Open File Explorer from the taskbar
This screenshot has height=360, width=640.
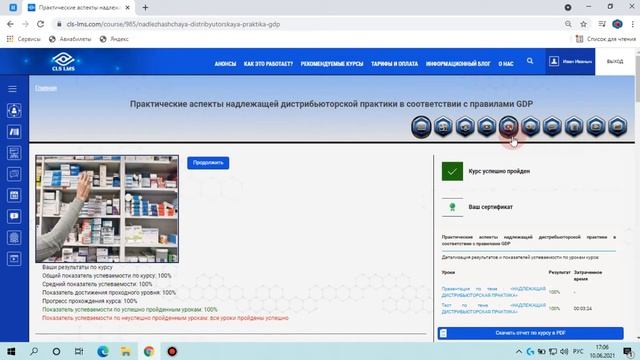point(126,351)
